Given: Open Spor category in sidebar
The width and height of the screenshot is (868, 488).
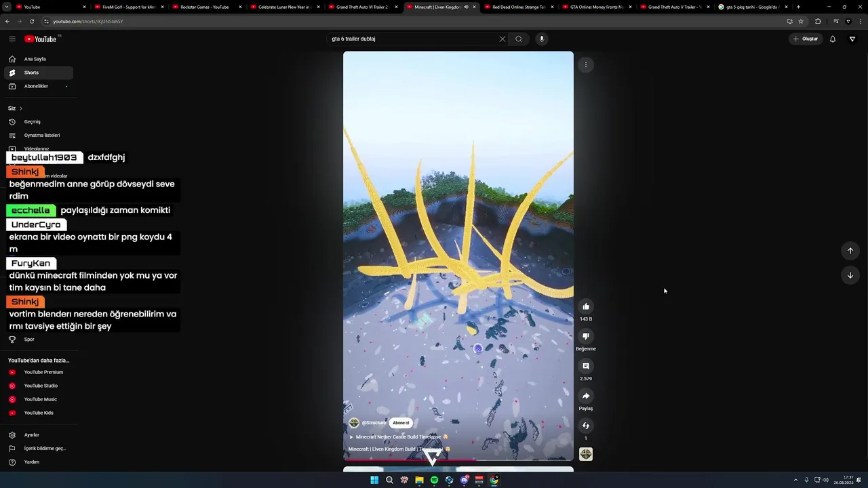Looking at the screenshot, I should (x=39, y=339).
